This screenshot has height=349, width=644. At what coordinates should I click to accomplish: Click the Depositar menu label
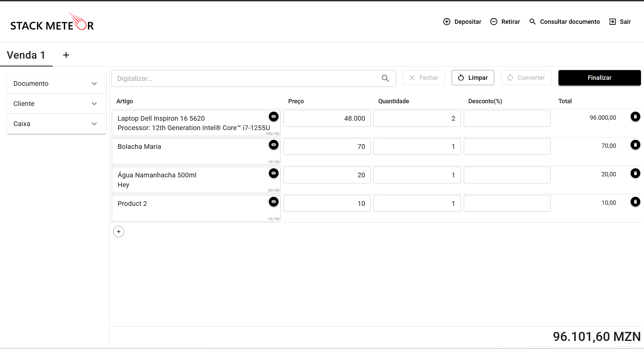[x=468, y=22]
